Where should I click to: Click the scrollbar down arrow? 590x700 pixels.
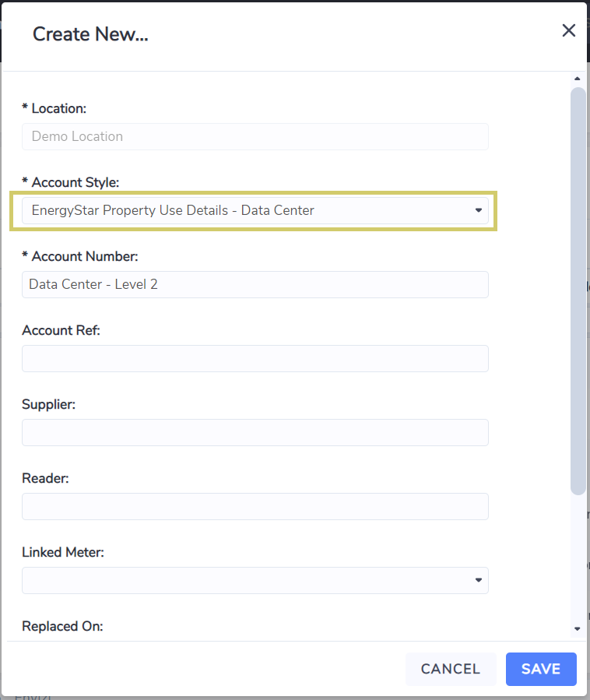tap(577, 628)
